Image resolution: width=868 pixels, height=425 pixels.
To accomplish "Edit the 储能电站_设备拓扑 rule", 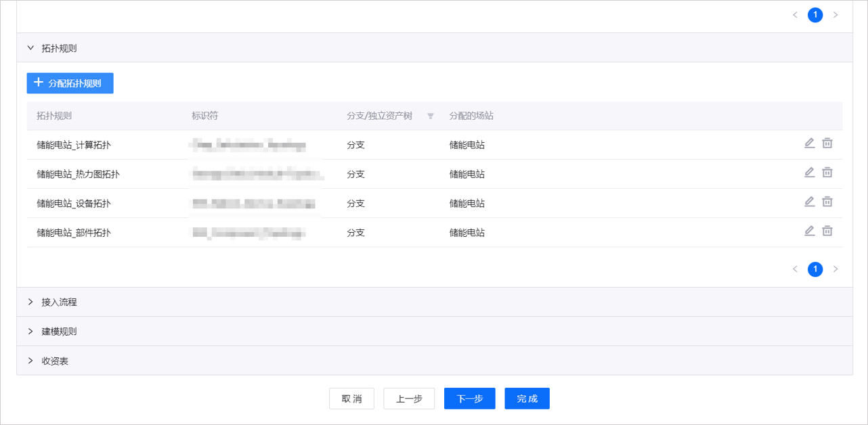I will pos(809,202).
